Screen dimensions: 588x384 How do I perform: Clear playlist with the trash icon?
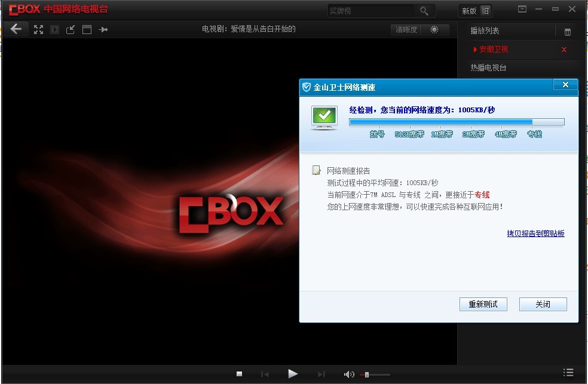click(x=567, y=32)
